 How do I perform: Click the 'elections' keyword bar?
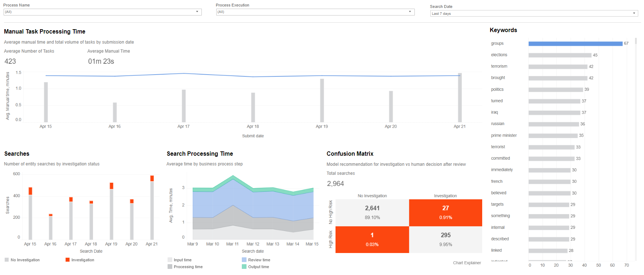tap(560, 55)
